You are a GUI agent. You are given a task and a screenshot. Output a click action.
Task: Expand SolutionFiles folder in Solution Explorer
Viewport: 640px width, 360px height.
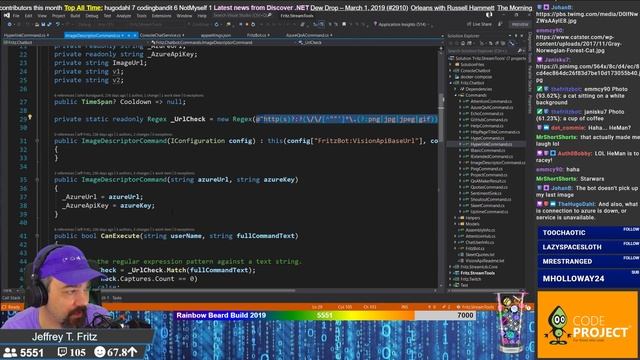pos(451,64)
